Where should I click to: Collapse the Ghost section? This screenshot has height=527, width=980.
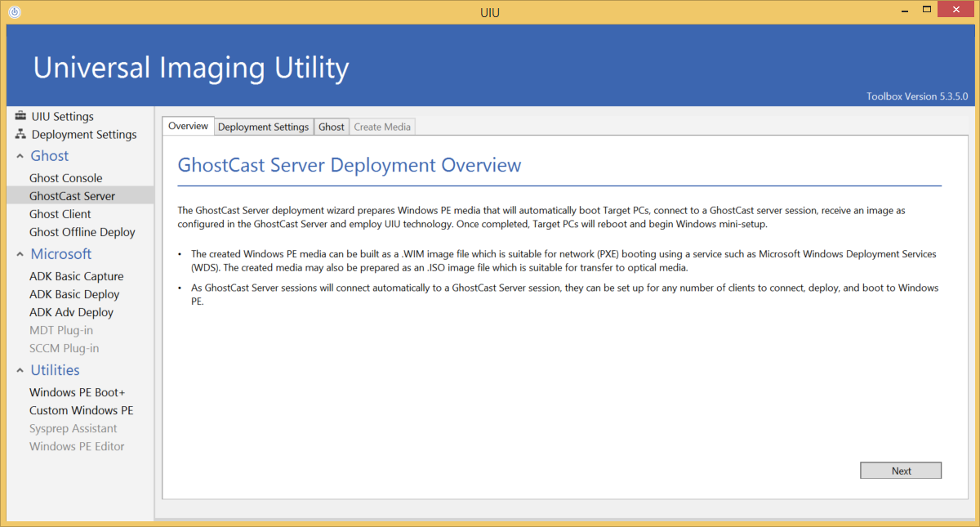coord(20,156)
